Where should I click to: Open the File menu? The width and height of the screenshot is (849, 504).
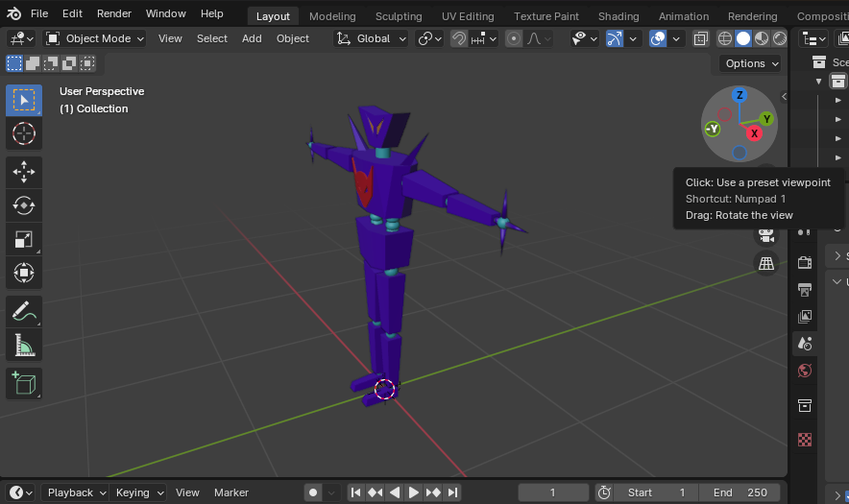click(x=39, y=13)
